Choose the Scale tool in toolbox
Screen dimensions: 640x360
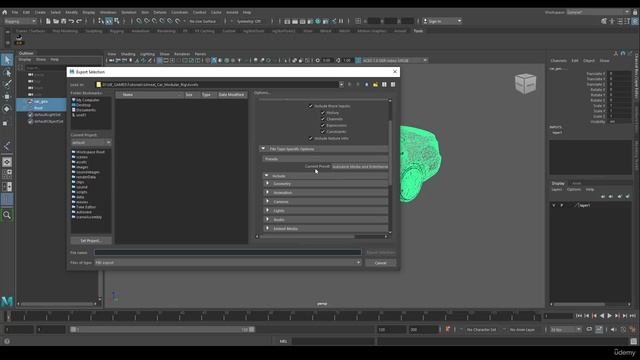6,123
